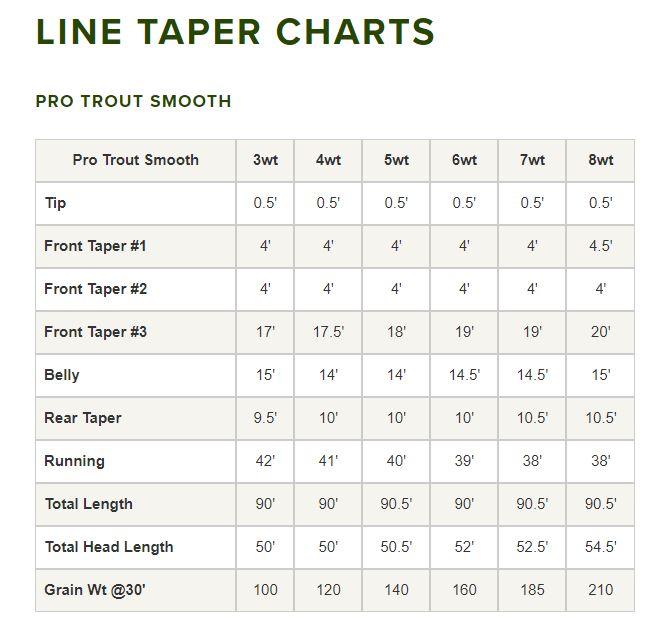Select the Total Length row label
Image resolution: width=655 pixels, height=619 pixels.
coord(88,504)
